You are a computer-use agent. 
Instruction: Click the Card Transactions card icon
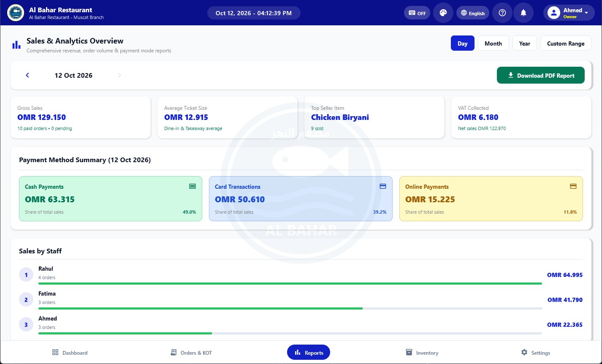click(x=383, y=186)
